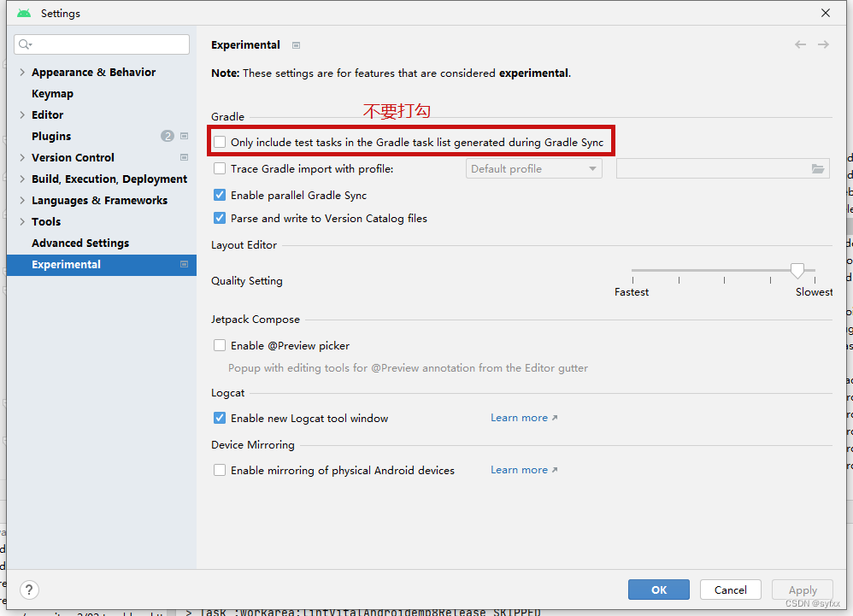
Task: Navigate forward with the right arrow icon
Action: pyautogui.click(x=824, y=44)
